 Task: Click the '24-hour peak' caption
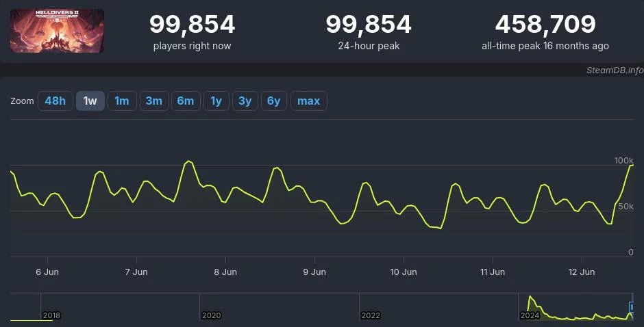[x=369, y=46]
